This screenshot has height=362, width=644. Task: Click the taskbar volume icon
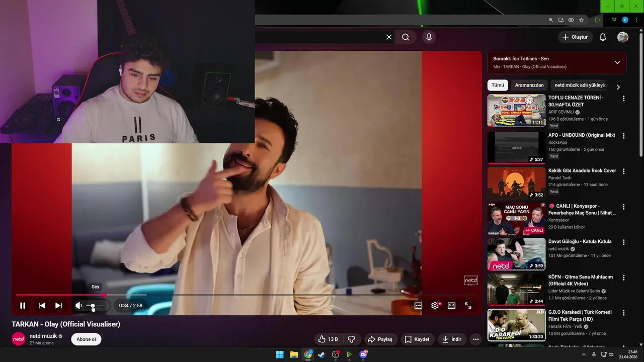611,354
